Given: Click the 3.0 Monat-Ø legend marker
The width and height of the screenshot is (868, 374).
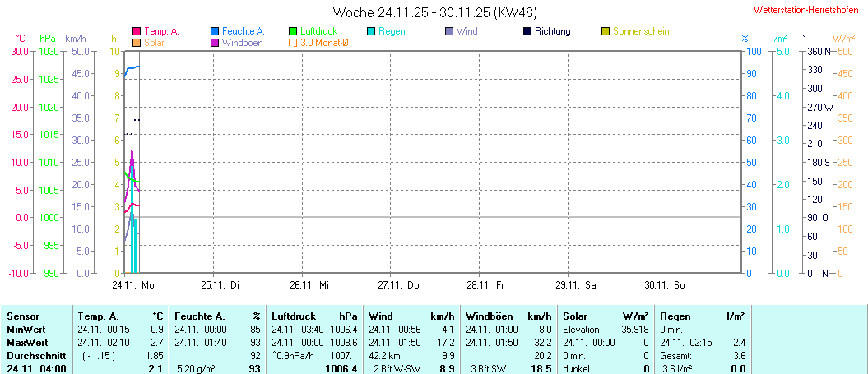Looking at the screenshot, I should 294,42.
